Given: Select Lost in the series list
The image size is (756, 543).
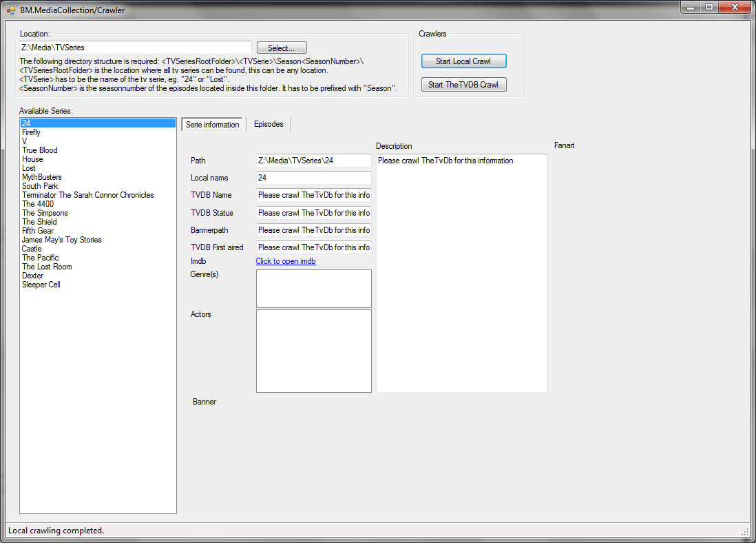Looking at the screenshot, I should pyautogui.click(x=98, y=168).
